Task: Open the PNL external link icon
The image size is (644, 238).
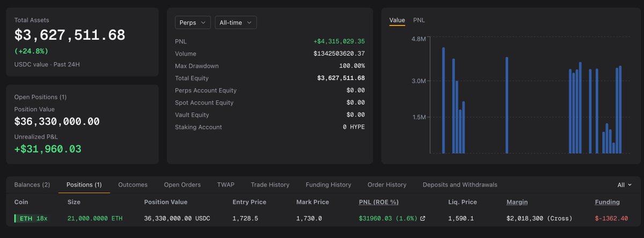Action: click(x=422, y=219)
